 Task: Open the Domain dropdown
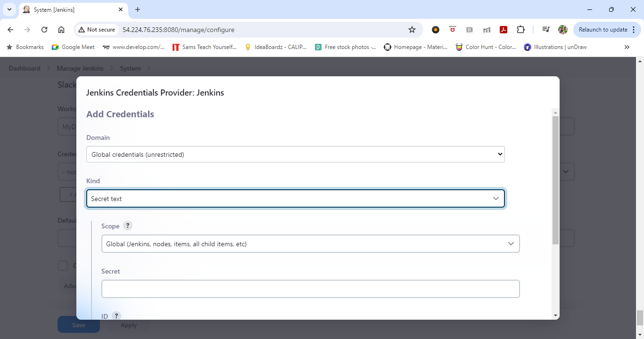[x=295, y=154]
